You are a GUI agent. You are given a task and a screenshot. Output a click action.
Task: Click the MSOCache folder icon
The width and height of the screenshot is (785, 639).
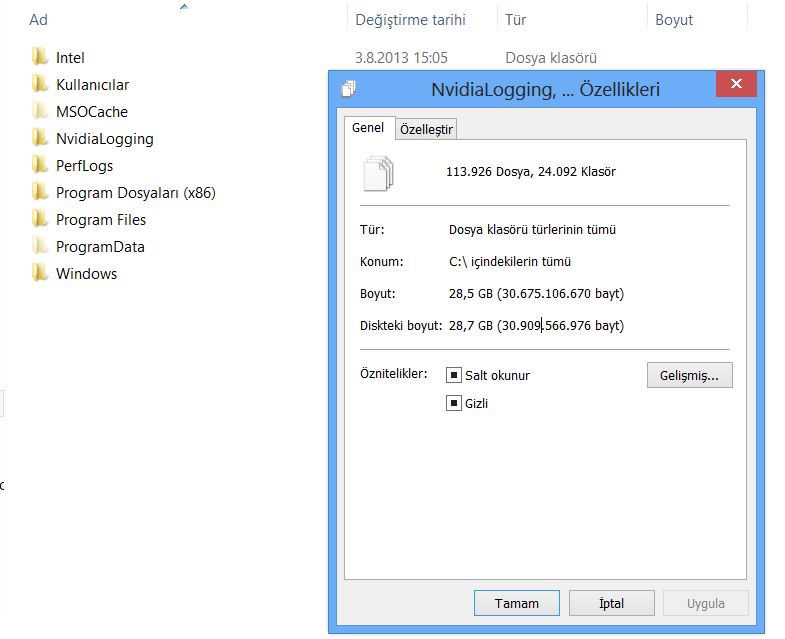pyautogui.click(x=40, y=112)
